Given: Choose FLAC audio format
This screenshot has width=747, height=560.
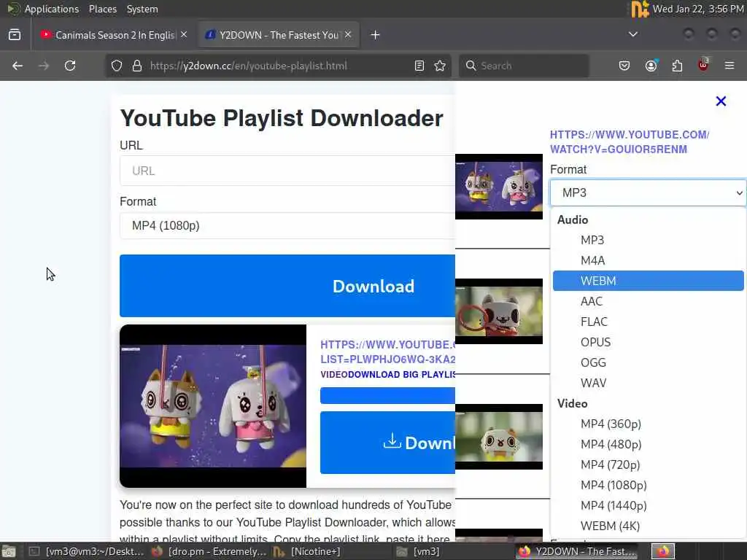Looking at the screenshot, I should point(648,322).
